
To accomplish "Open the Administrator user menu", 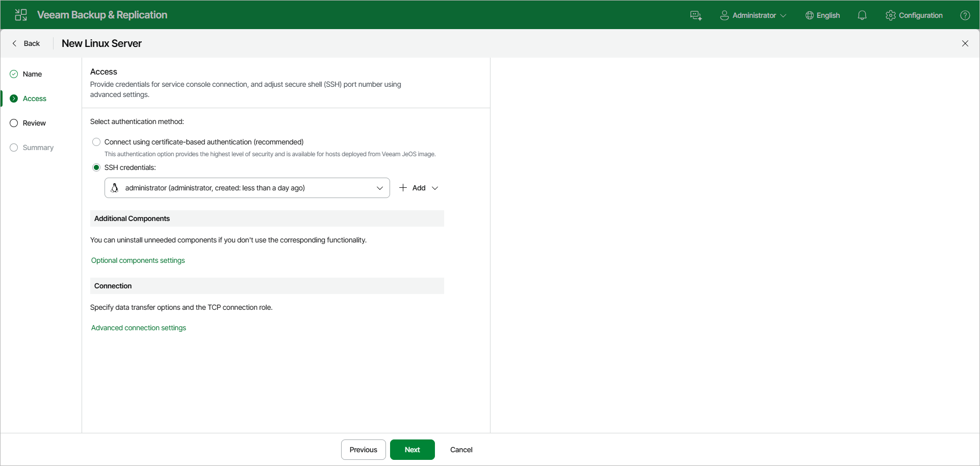I will pos(753,15).
